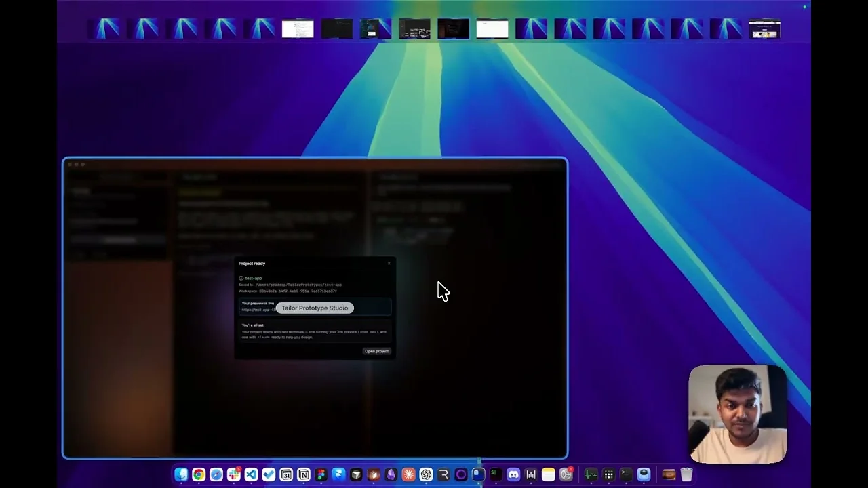Select the Tailor Prototype Studio window label
This screenshot has width=868, height=488.
coord(315,308)
